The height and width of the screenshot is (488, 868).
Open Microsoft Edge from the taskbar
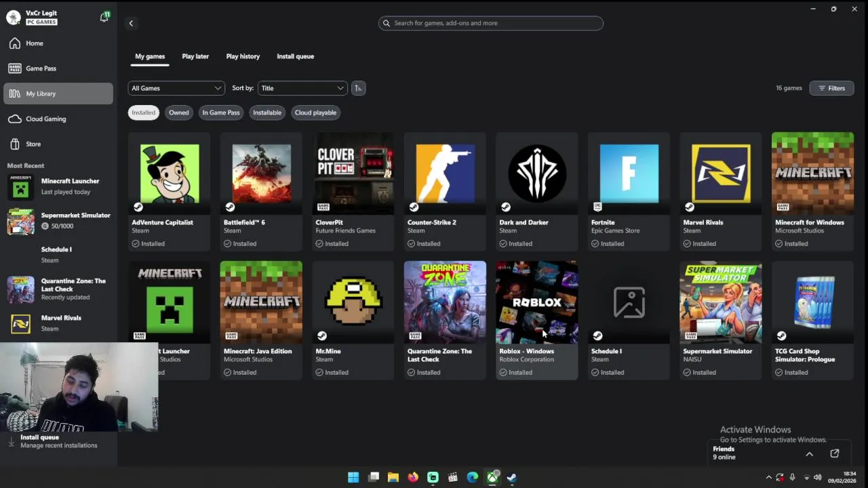click(473, 478)
